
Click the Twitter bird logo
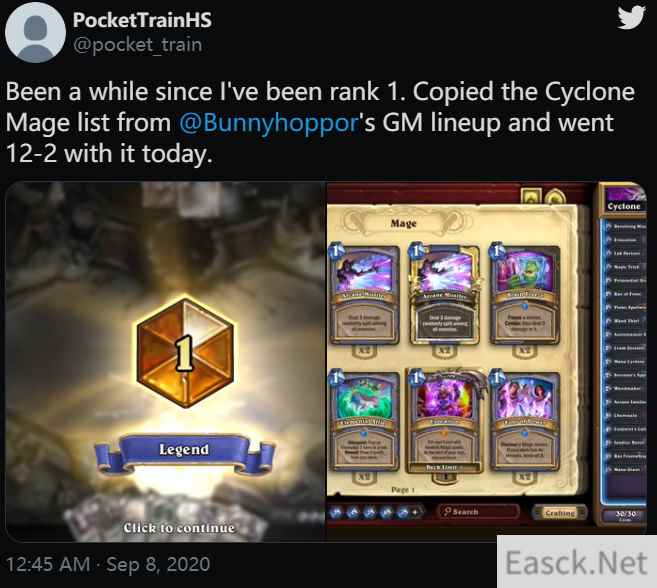[x=631, y=17]
